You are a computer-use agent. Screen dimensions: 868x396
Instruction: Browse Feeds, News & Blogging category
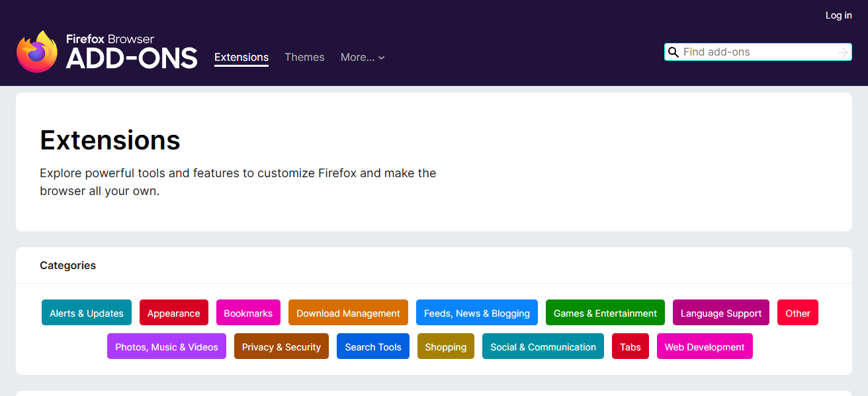coord(477,313)
